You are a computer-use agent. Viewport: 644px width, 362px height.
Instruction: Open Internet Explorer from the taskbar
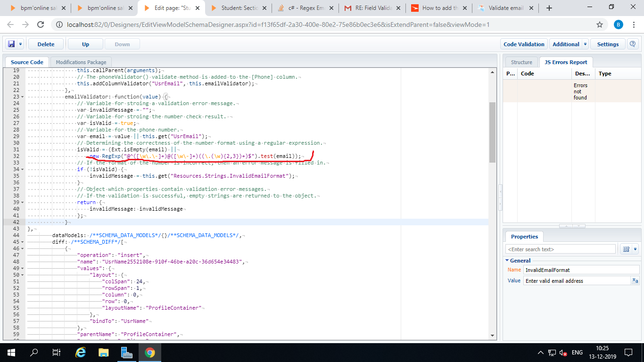coord(81,352)
